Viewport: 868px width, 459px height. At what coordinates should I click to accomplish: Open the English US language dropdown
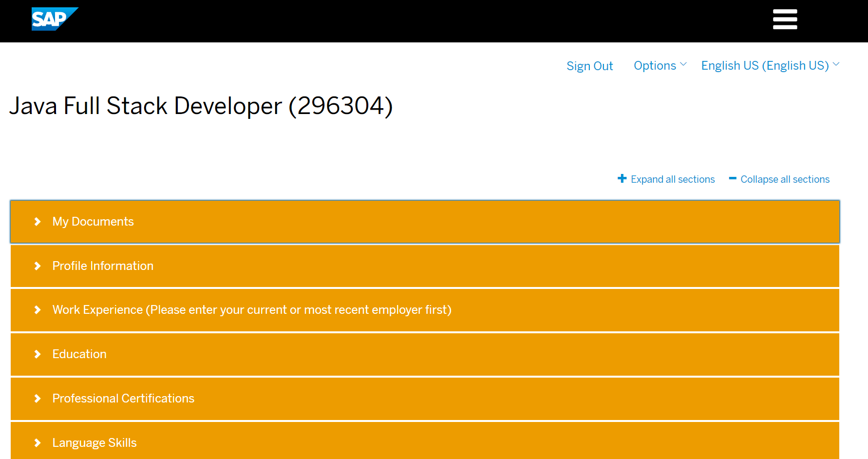tap(770, 65)
